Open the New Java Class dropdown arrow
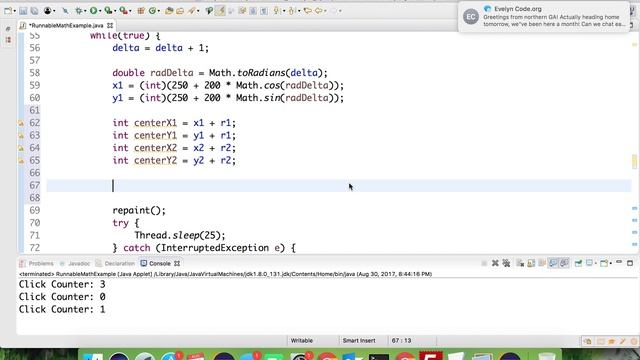The width and height of the screenshot is (640, 360). point(159,11)
